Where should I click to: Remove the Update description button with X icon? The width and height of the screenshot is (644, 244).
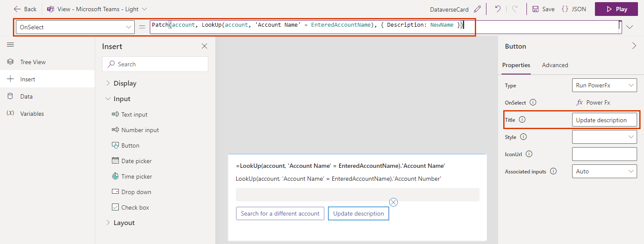coord(393,202)
